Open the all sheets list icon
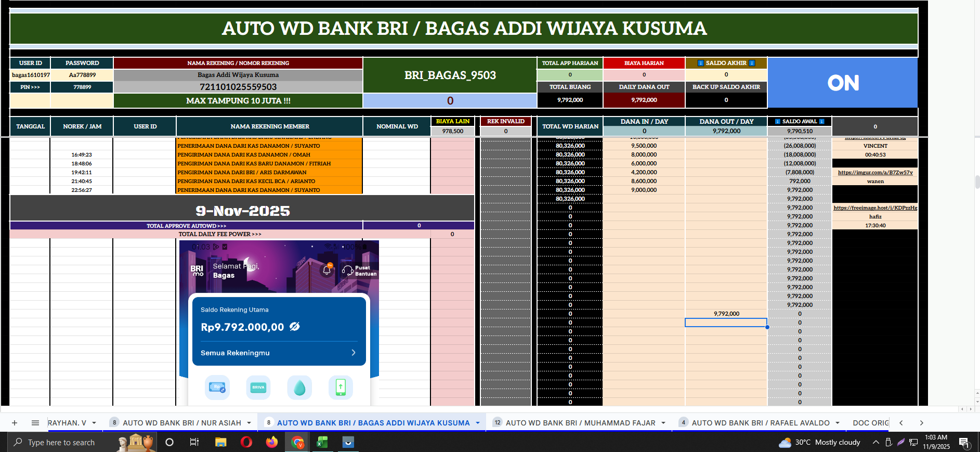 pyautogui.click(x=35, y=423)
